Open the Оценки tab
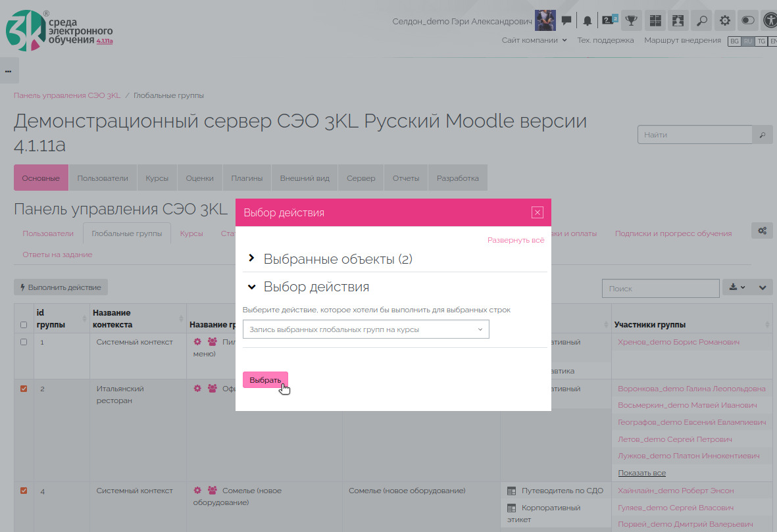 coord(200,178)
